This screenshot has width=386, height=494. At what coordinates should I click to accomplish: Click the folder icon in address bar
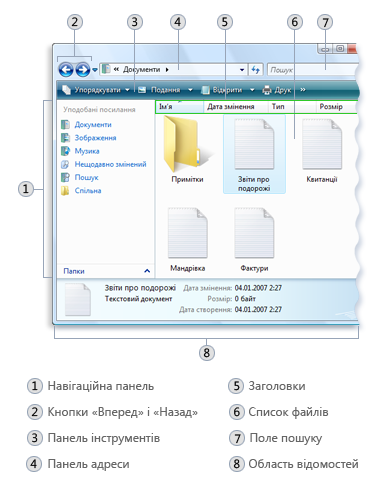tap(106, 69)
